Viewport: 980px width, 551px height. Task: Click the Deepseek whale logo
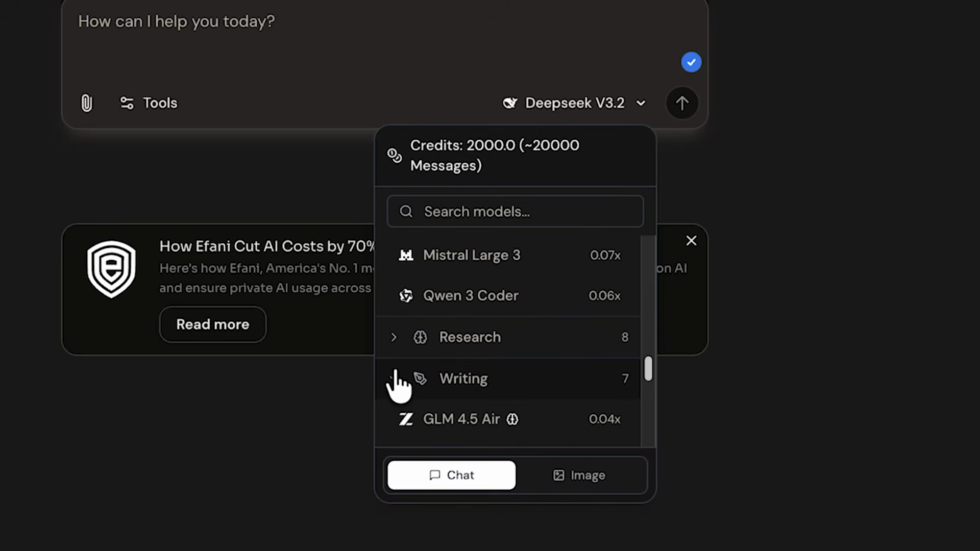(510, 103)
